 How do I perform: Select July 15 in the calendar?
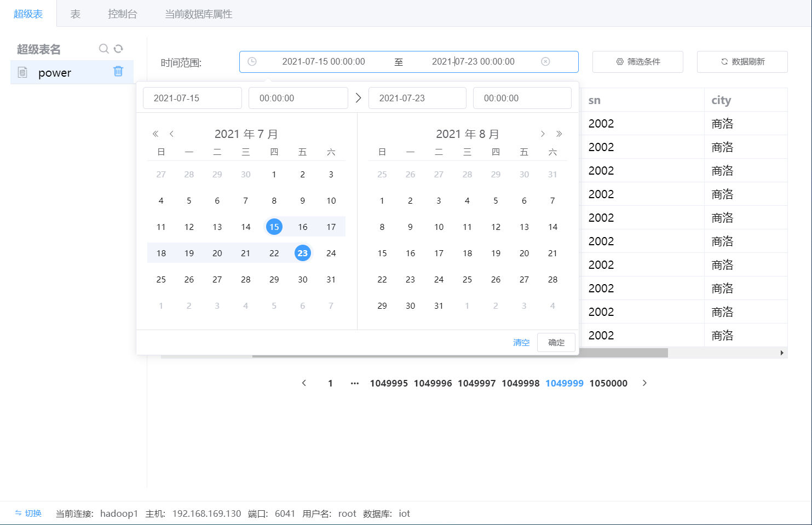pos(274,227)
